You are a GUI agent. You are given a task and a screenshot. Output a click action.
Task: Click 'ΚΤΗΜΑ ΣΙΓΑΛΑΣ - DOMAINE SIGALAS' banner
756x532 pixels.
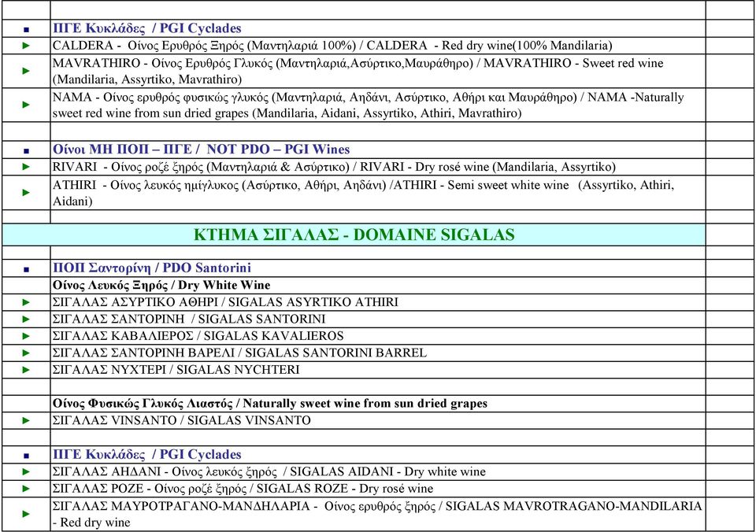coord(354,235)
